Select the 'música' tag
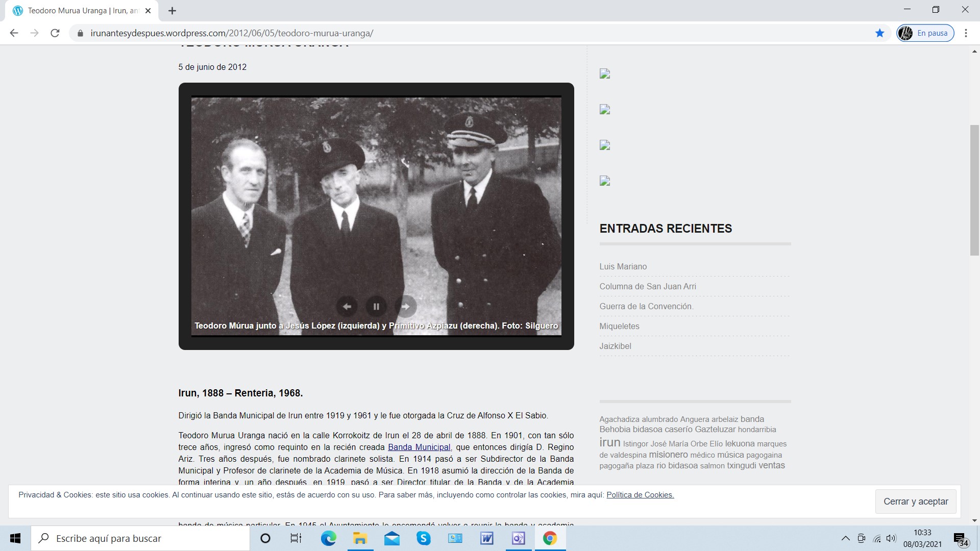 (730, 455)
